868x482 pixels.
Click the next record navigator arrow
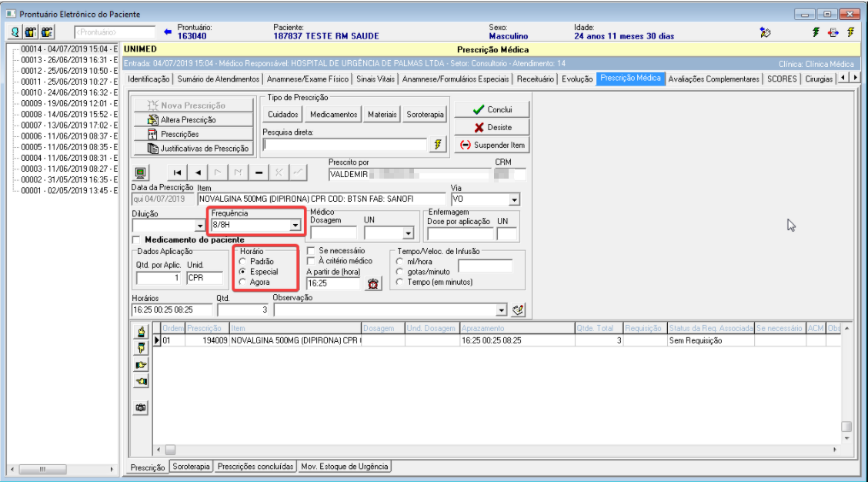218,172
